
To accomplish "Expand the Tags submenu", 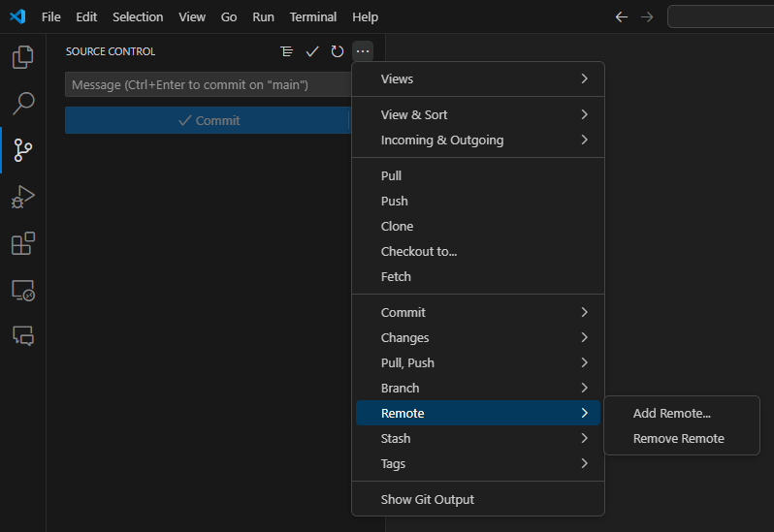I will point(478,463).
